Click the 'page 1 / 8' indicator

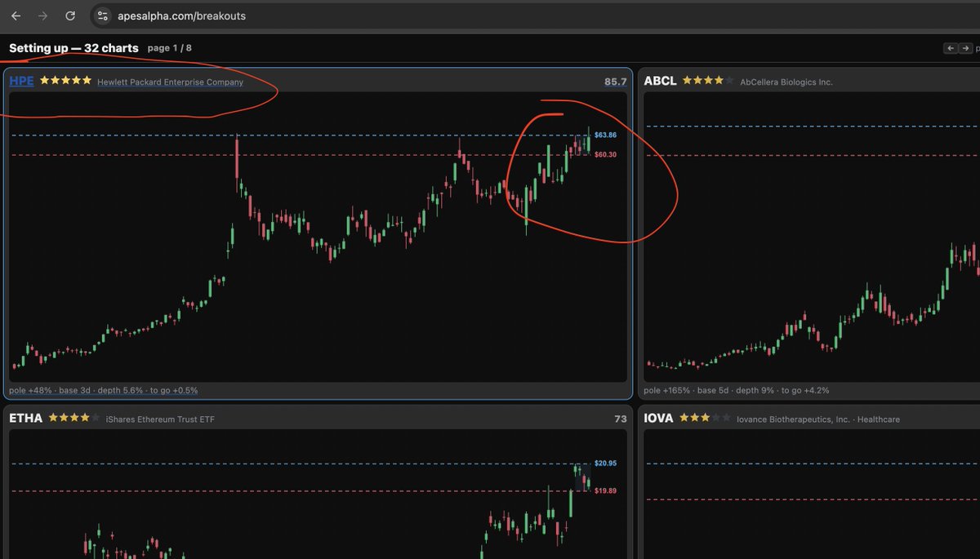click(x=170, y=48)
